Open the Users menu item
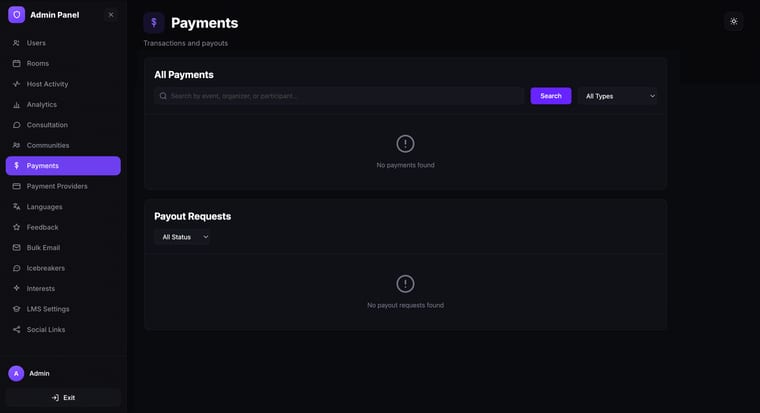Image resolution: width=760 pixels, height=413 pixels. (x=63, y=43)
